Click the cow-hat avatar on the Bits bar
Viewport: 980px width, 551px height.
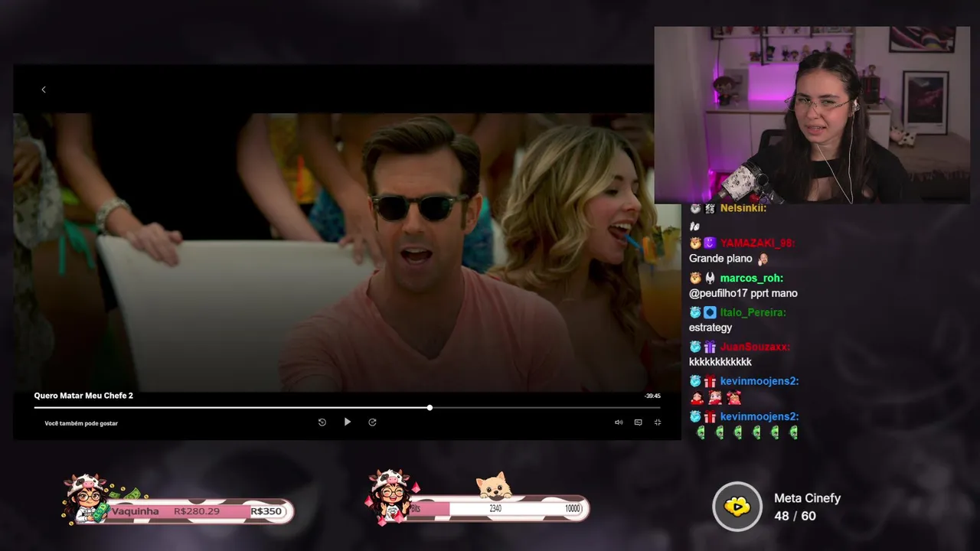coord(390,497)
